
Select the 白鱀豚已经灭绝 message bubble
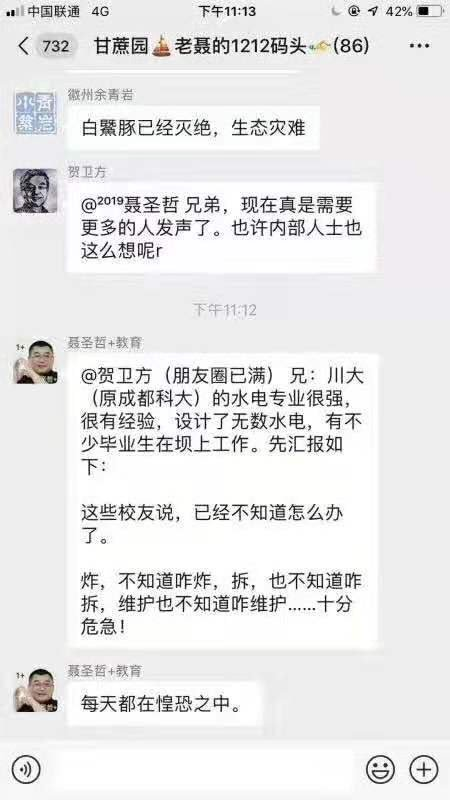[193, 128]
